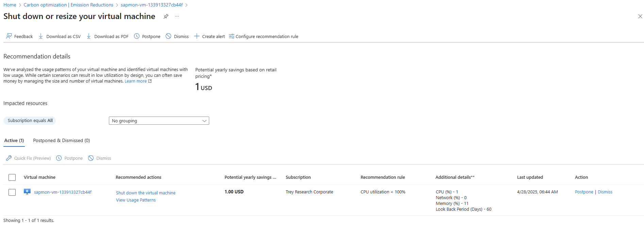This screenshot has height=226, width=644.
Task: Click the Dismiss button above the table
Action: (100, 158)
